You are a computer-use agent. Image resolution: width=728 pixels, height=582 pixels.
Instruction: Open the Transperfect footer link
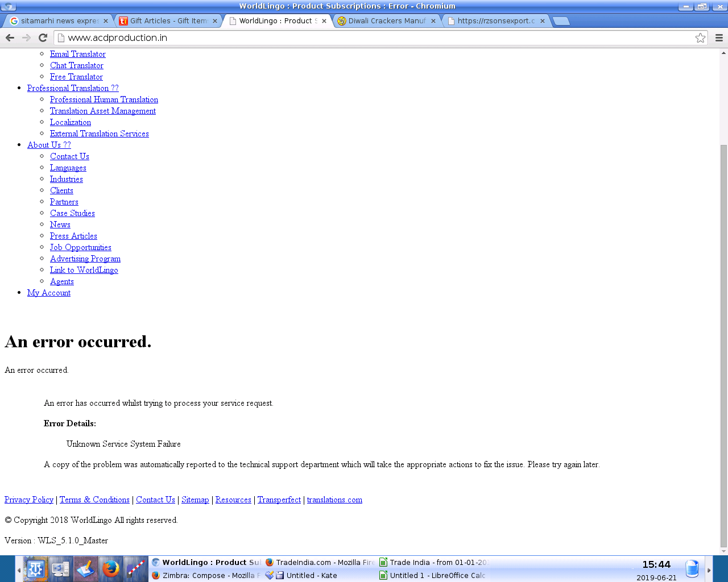click(x=279, y=500)
